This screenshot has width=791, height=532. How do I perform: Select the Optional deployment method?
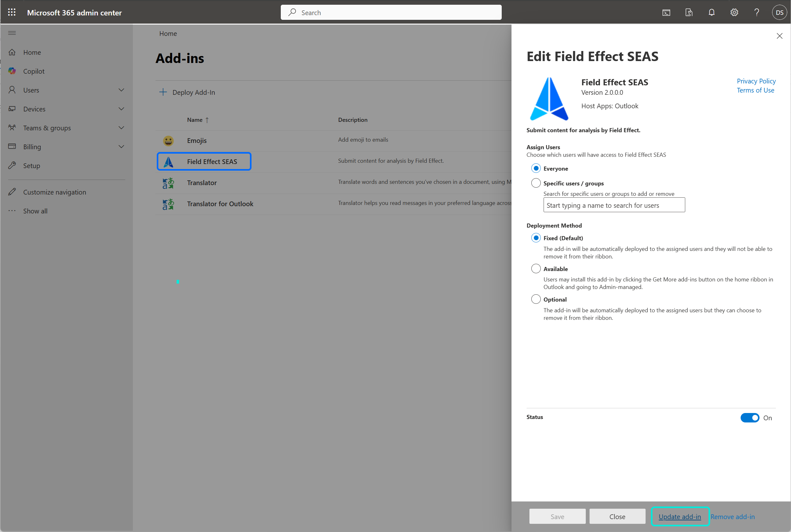click(x=536, y=299)
